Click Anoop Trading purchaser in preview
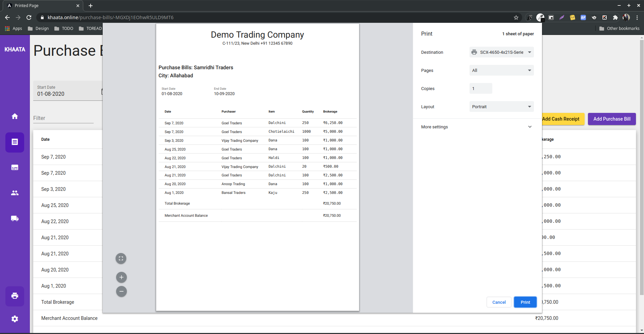This screenshot has height=334, width=644. (x=233, y=184)
